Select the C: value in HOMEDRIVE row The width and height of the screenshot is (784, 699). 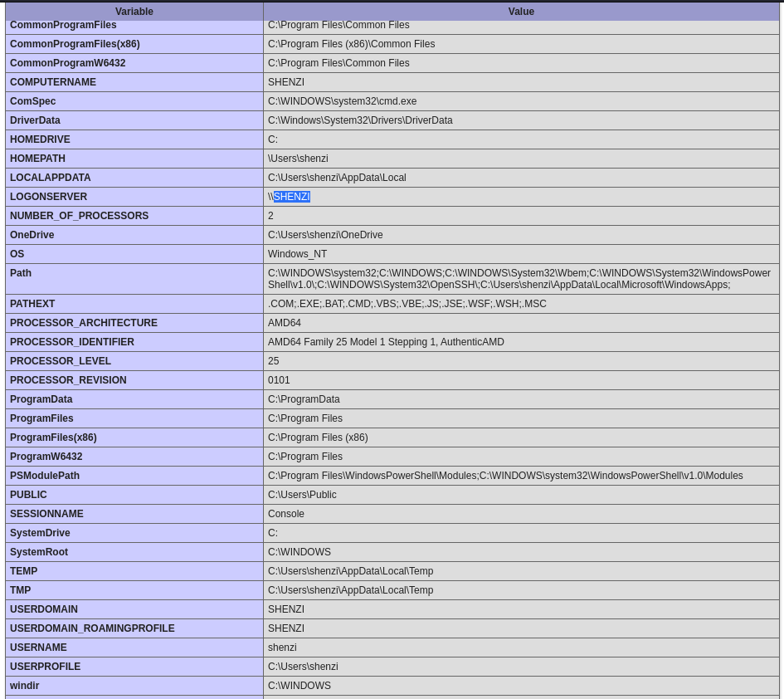[x=273, y=139]
